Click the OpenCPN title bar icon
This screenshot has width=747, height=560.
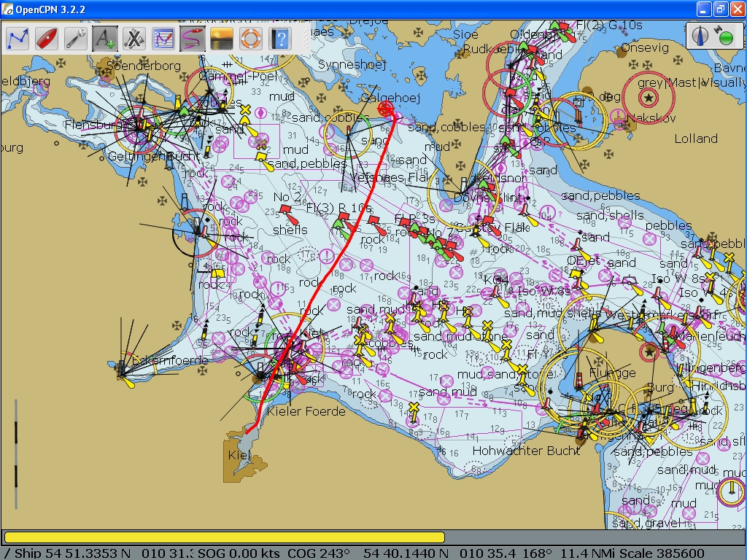pyautogui.click(x=7, y=9)
